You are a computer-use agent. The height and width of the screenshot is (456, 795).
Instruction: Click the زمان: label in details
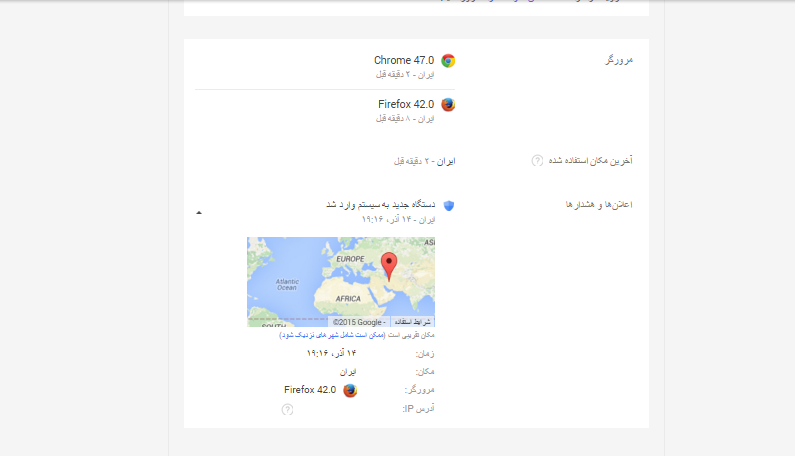(425, 354)
